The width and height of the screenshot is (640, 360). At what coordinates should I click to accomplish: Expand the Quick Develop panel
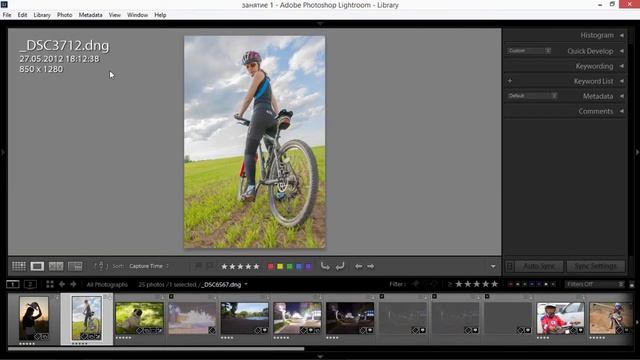point(622,51)
